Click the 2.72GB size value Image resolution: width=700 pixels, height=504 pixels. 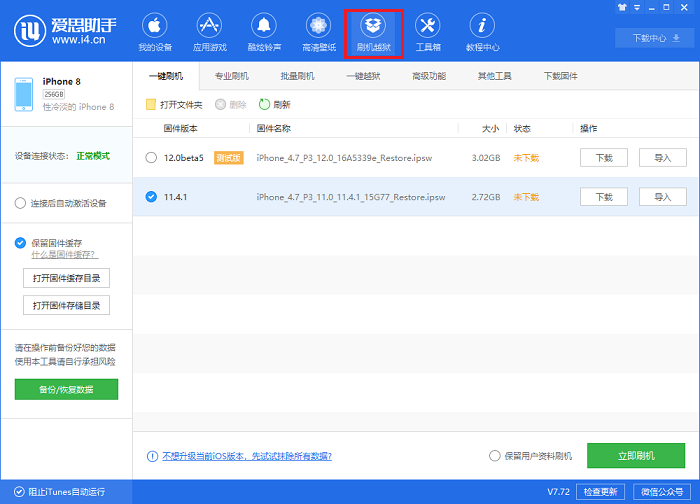[486, 197]
